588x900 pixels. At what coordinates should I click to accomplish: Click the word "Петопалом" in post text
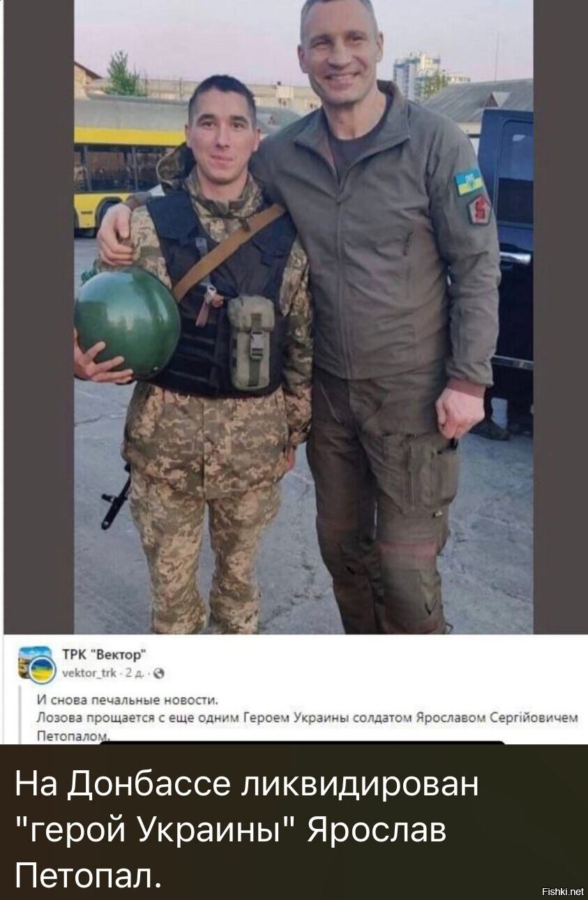click(73, 735)
